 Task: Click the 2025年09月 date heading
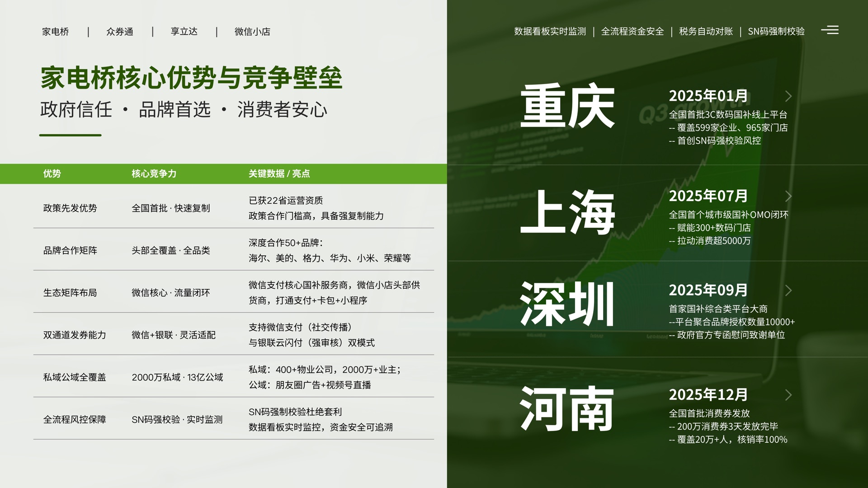pyautogui.click(x=708, y=290)
